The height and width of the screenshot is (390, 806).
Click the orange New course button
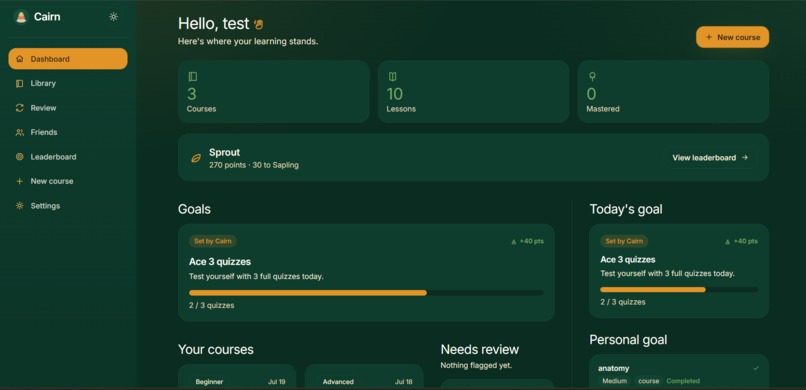(x=732, y=37)
